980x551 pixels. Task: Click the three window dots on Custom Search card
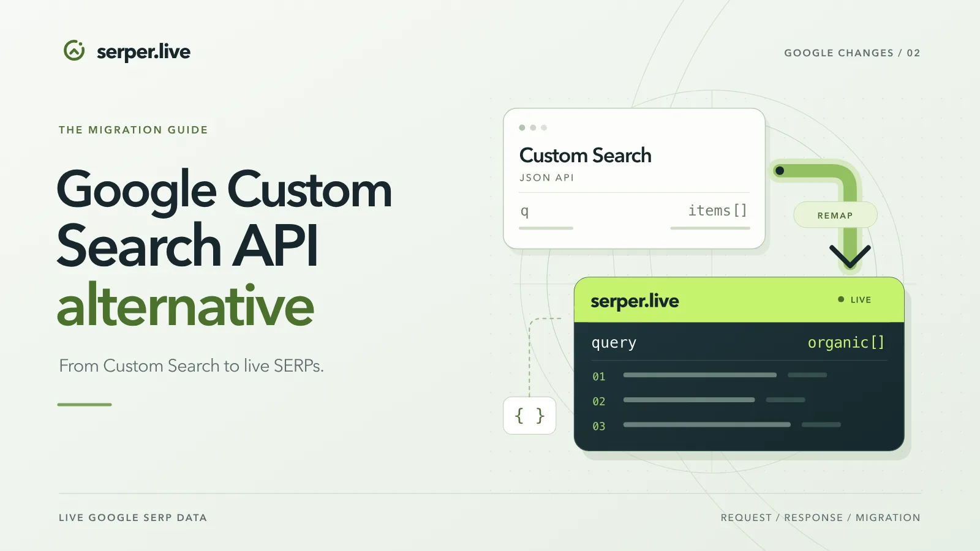coord(533,127)
